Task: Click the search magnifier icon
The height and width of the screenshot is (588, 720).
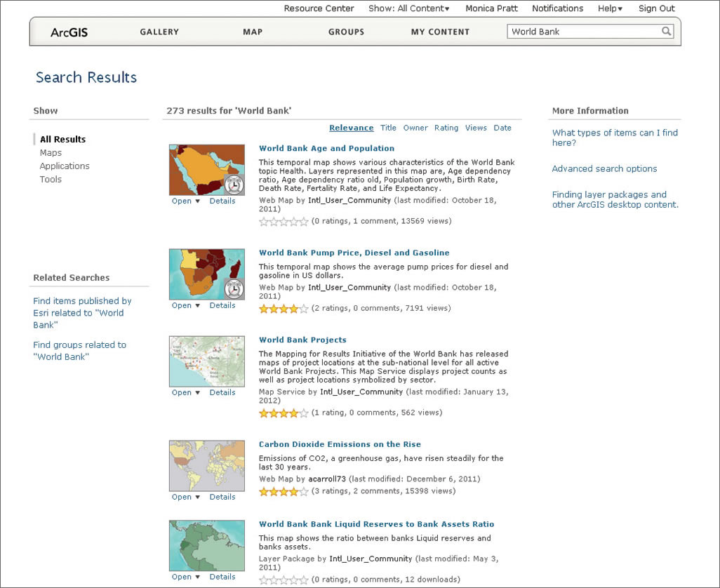Action: (x=666, y=31)
